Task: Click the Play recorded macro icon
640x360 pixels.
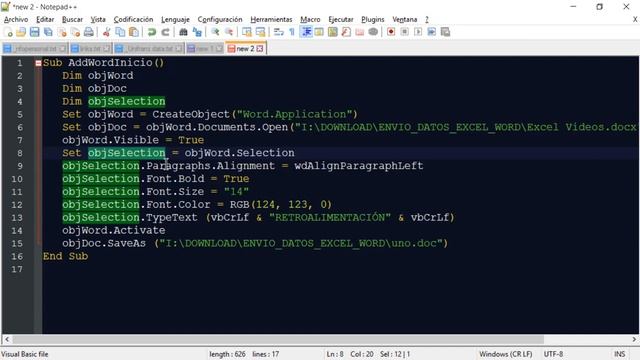Action: pyautogui.click(x=418, y=32)
